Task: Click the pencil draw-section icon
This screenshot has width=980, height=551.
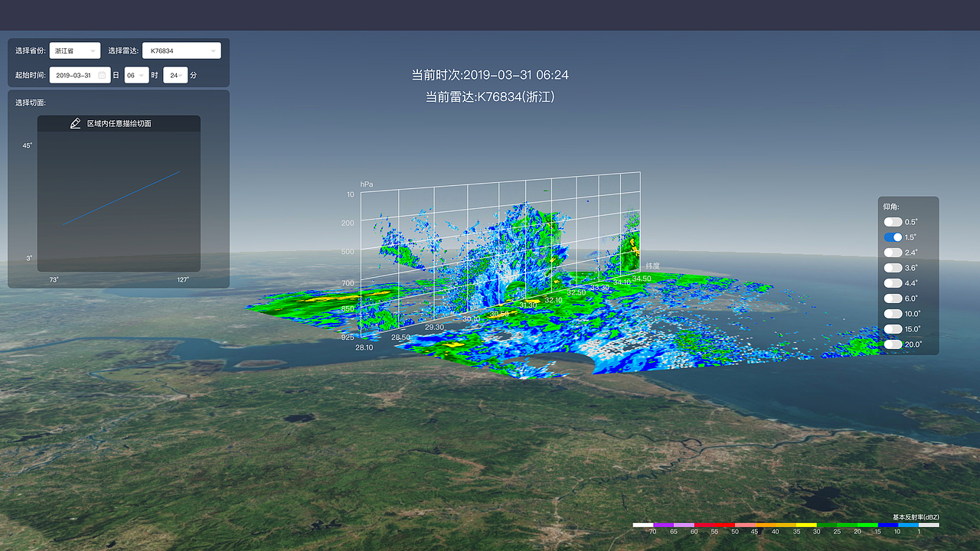Action: (x=75, y=123)
